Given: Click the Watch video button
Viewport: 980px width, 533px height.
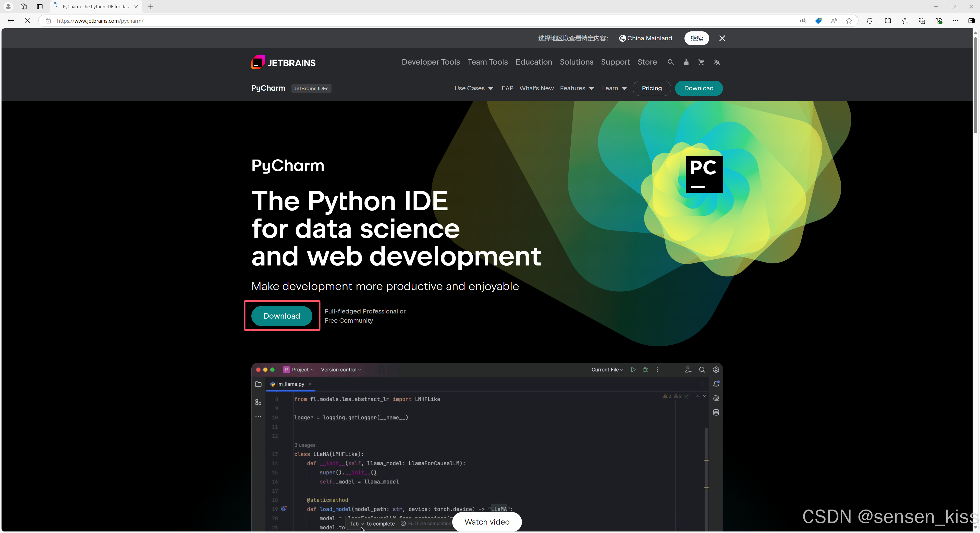Looking at the screenshot, I should point(487,522).
